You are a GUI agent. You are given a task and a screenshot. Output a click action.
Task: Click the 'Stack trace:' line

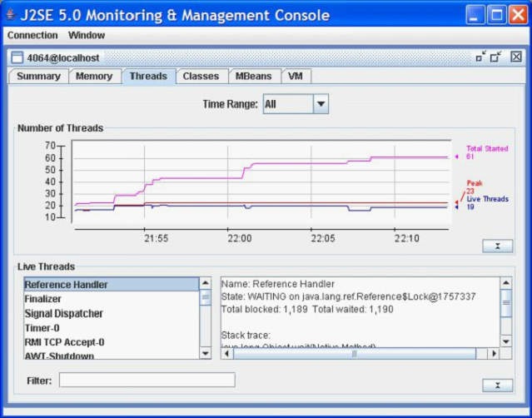click(246, 336)
